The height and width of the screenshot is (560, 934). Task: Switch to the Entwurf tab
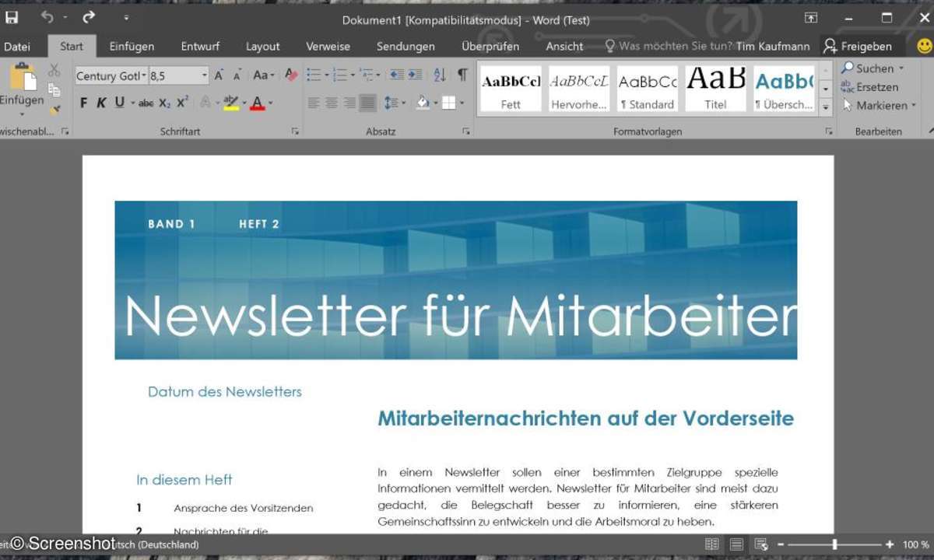tap(200, 47)
